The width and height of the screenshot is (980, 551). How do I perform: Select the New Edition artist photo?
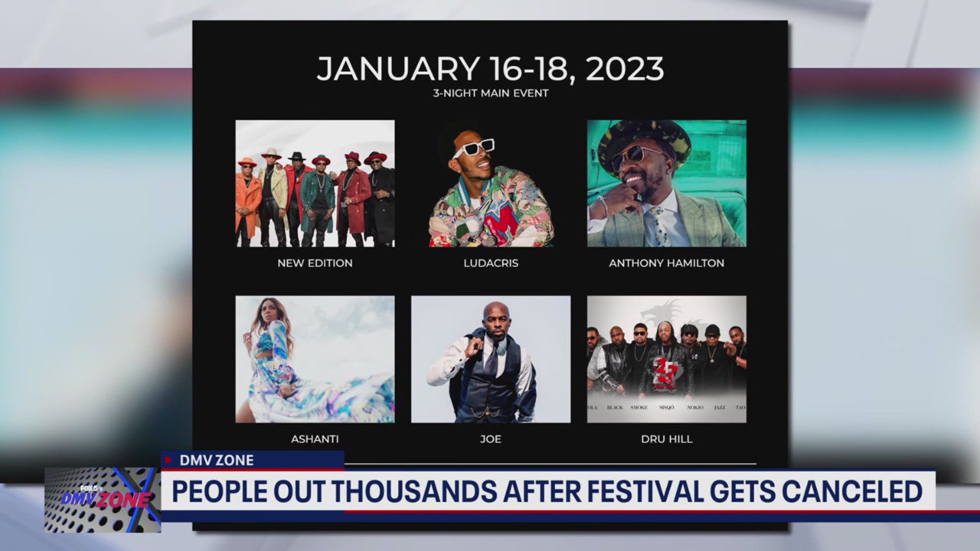coord(315,182)
